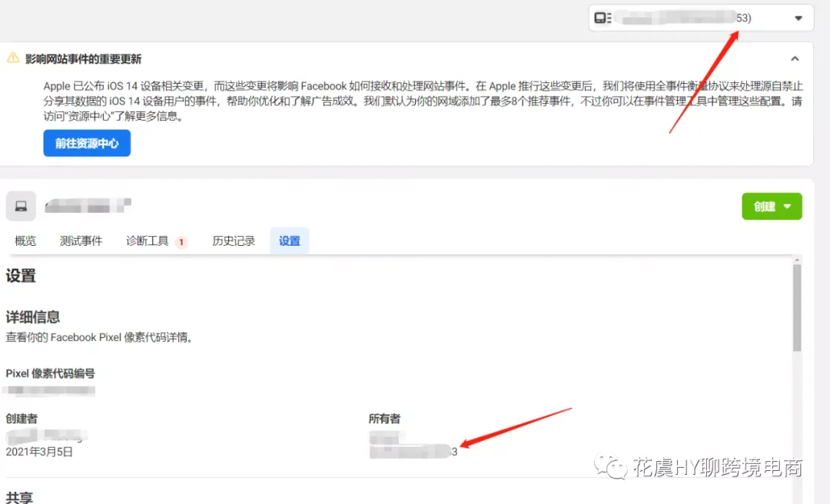Click the 2021年3月5日 creation date
The height and width of the screenshot is (504, 830).
pyautogui.click(x=39, y=452)
